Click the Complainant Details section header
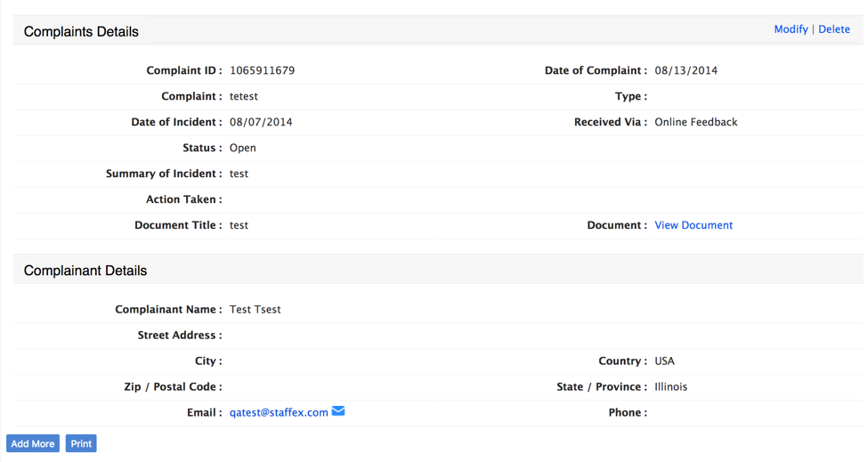This screenshot has width=868, height=462. (x=85, y=271)
